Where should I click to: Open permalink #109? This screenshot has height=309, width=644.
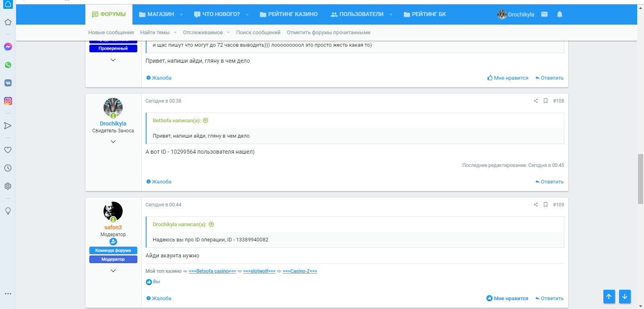(x=558, y=205)
